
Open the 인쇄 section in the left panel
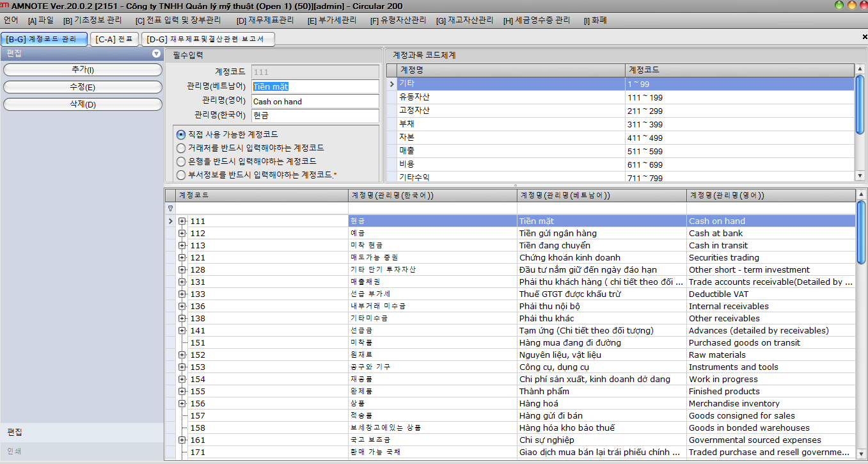(14, 451)
